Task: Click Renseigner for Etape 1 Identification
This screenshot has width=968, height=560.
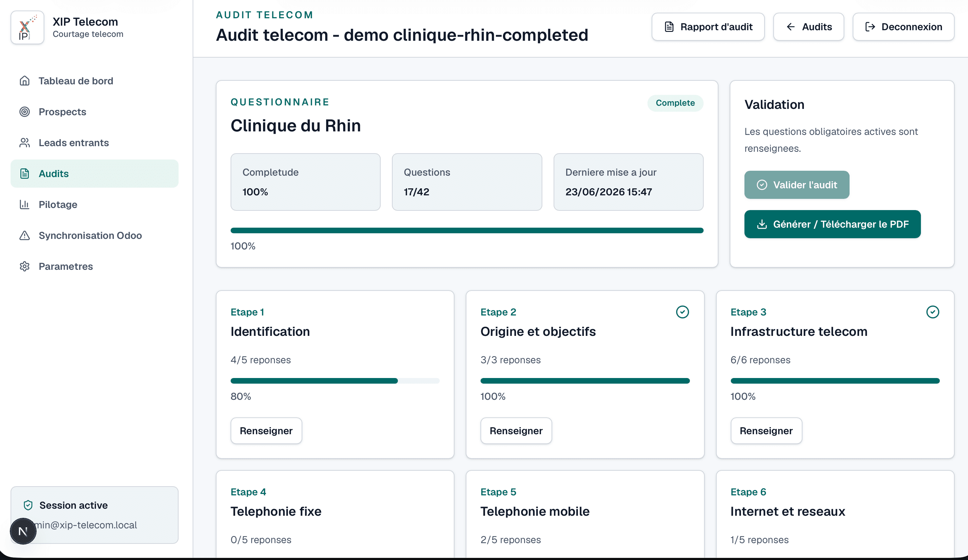Action: (266, 431)
